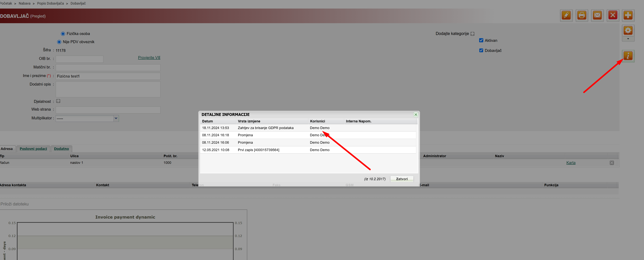Select the Fizička osoba radio button
Image resolution: width=644 pixels, height=260 pixels.
[63, 34]
